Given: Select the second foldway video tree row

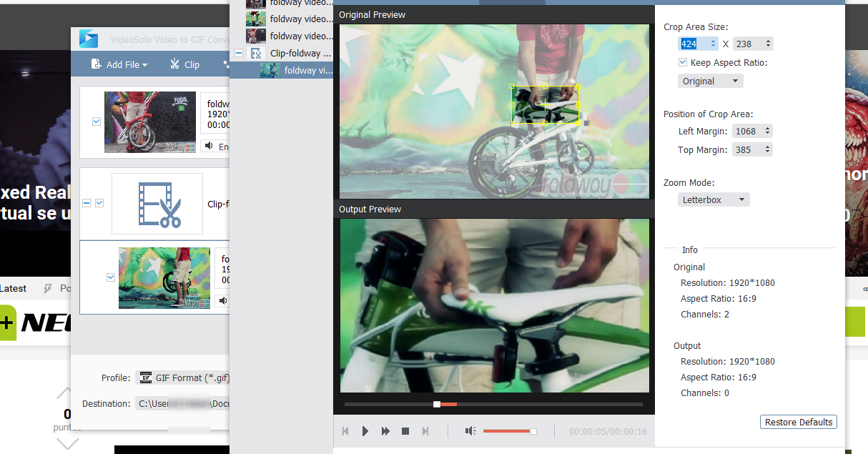Looking at the screenshot, I should click(290, 19).
